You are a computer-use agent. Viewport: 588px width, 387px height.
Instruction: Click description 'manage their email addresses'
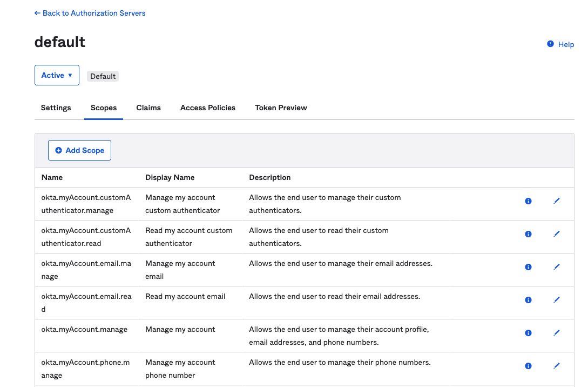pos(341,264)
